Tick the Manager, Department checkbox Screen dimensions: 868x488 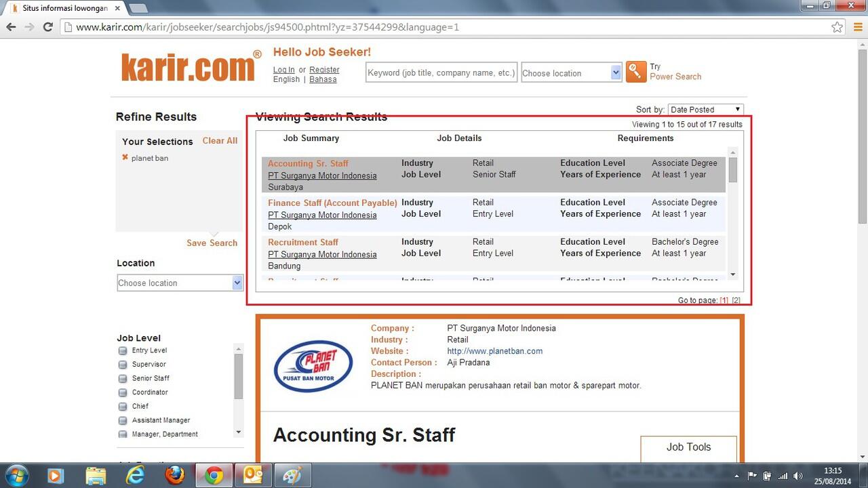point(123,434)
